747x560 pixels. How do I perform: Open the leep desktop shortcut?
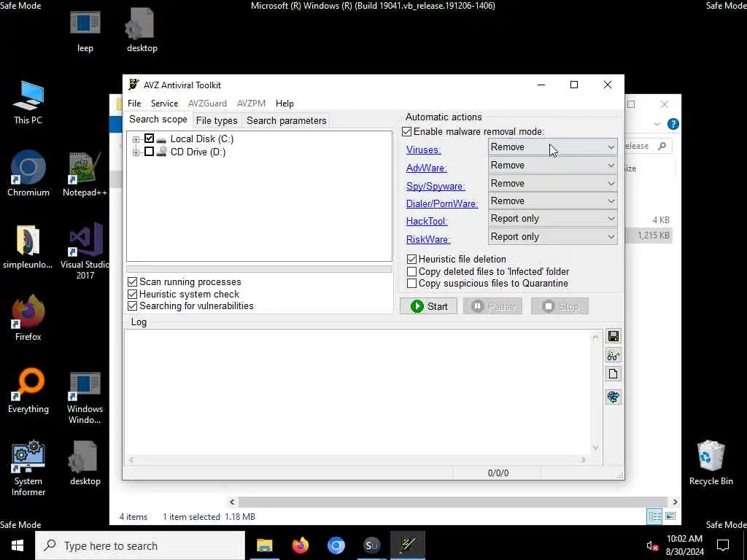coord(85,31)
